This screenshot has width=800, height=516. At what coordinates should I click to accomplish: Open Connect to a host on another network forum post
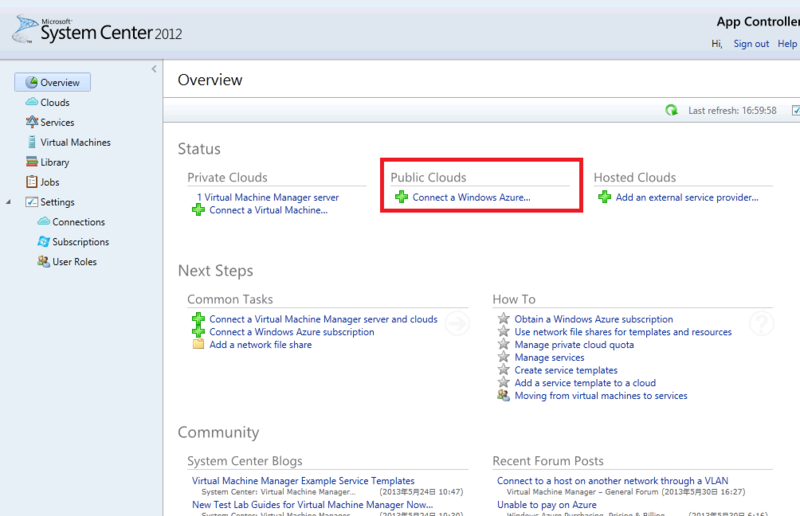point(613,481)
